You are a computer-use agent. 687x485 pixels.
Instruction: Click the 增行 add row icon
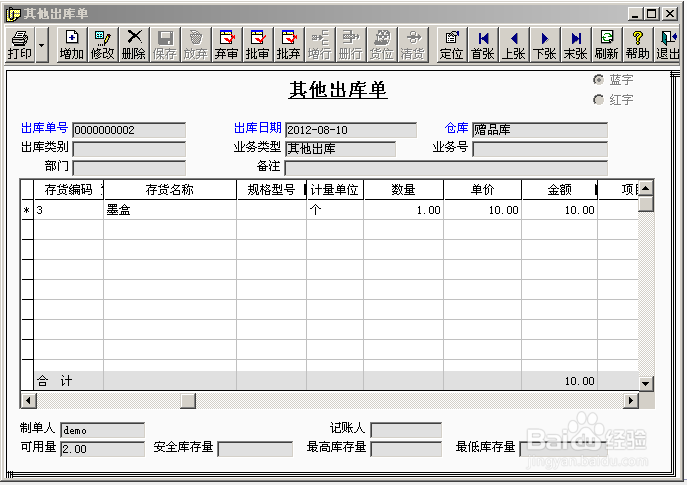coord(319,45)
